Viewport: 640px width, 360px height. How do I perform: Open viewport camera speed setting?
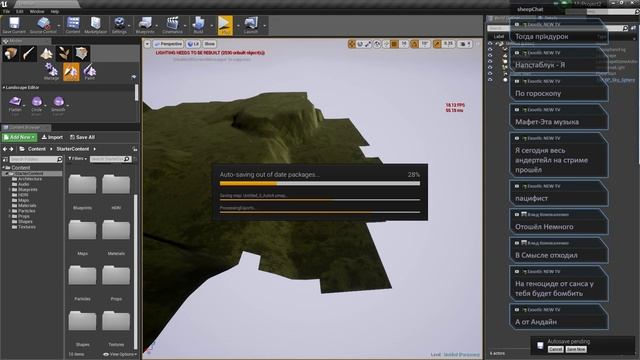(x=465, y=44)
